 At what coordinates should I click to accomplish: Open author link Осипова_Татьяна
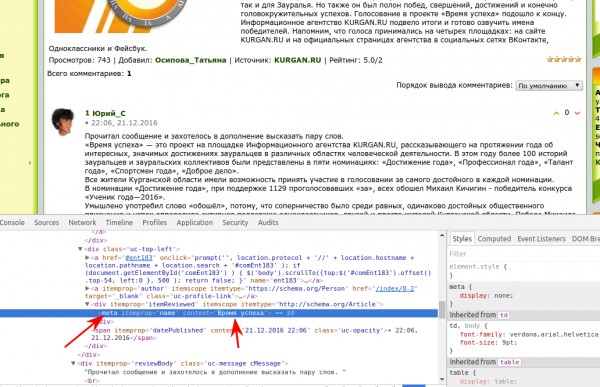[x=191, y=60]
